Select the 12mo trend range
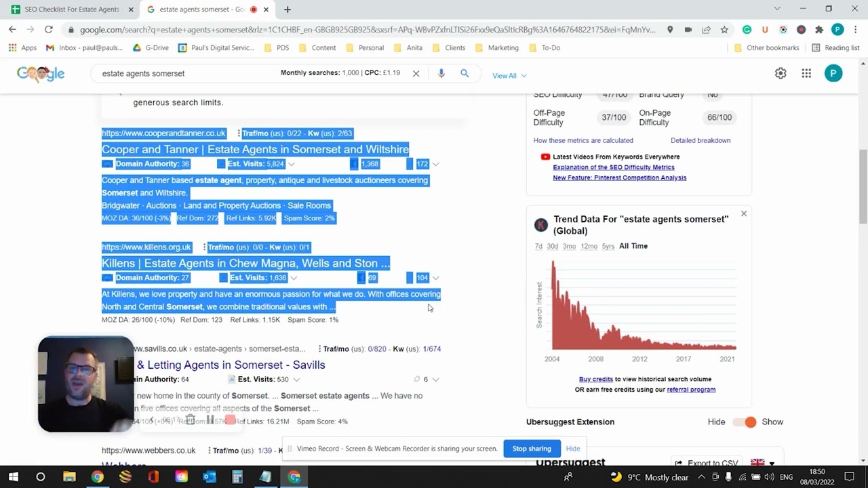This screenshot has height=488, width=868. click(x=589, y=246)
